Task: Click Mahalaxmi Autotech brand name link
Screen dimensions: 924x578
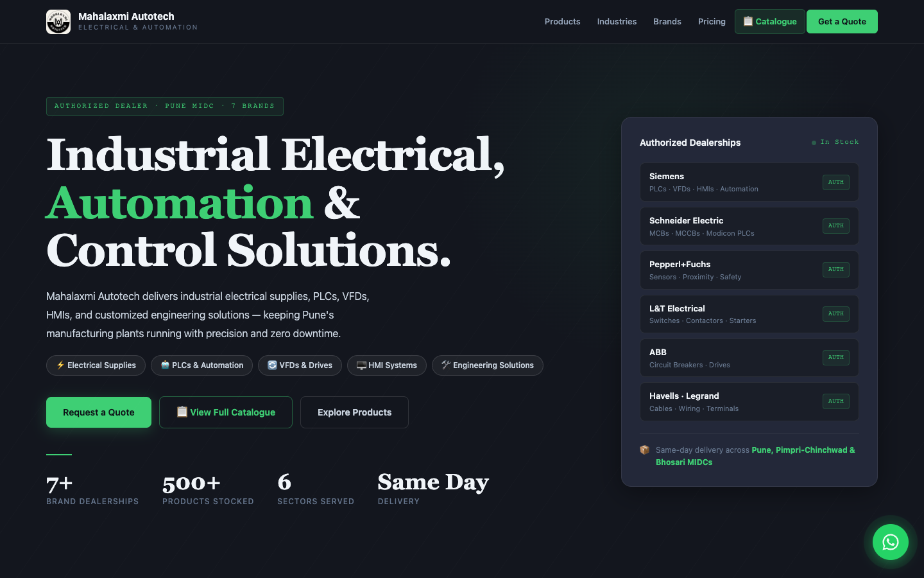Action: (126, 17)
